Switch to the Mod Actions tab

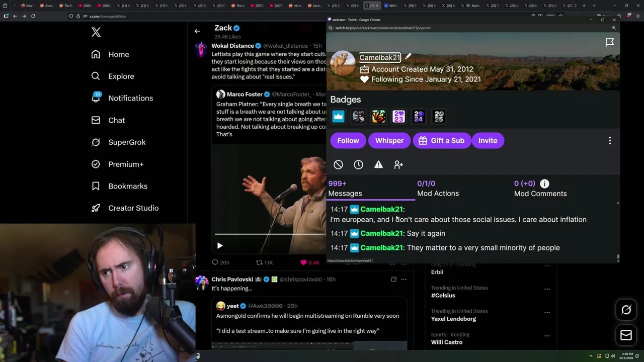[438, 189]
